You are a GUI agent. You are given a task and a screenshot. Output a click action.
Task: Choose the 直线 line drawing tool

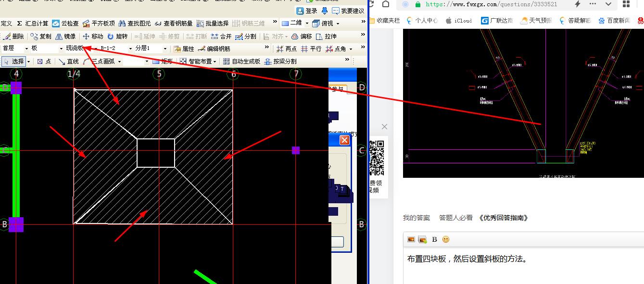tap(69, 62)
